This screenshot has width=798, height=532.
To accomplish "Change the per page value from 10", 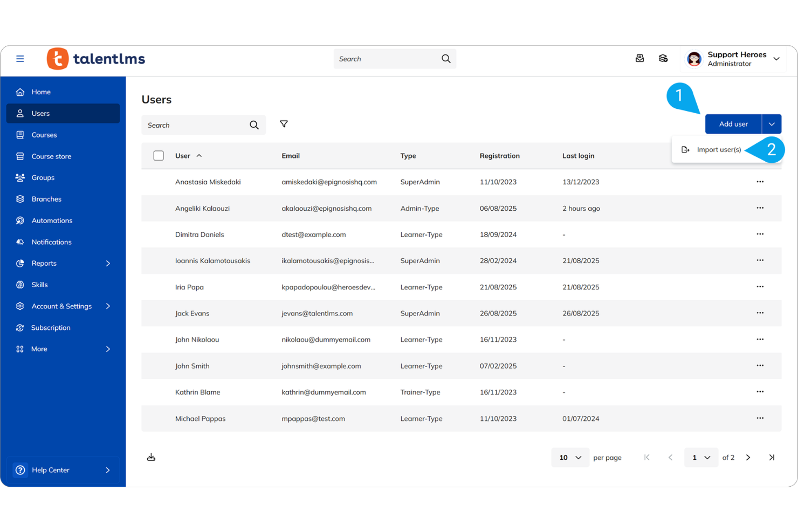I will point(570,457).
